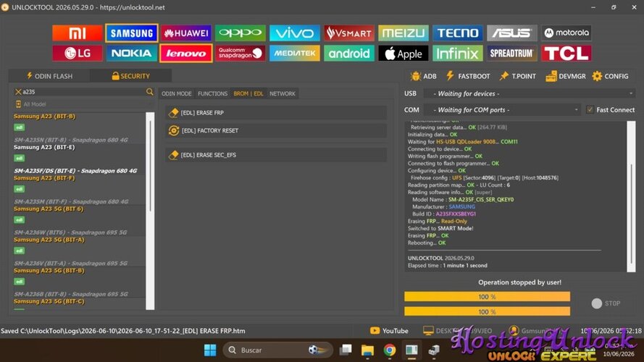Select the Android brand logo

coord(348,54)
